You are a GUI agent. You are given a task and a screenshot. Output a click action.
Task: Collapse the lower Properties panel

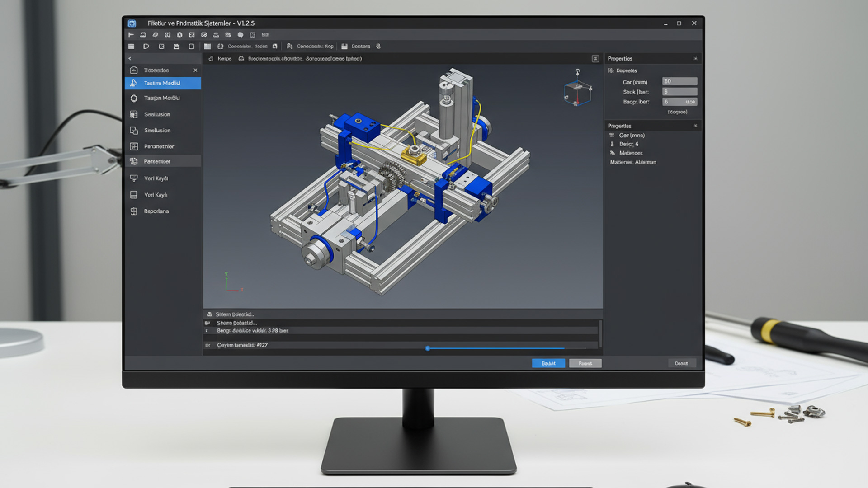click(x=695, y=126)
